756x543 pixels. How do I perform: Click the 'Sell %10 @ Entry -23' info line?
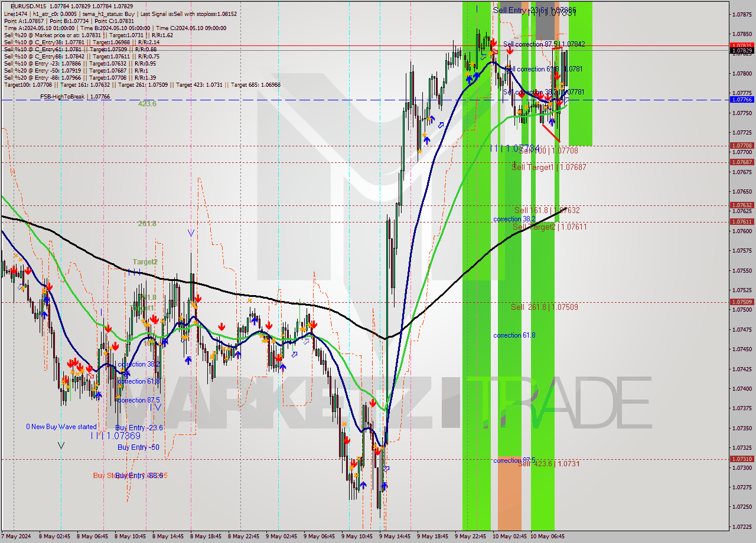pos(80,63)
